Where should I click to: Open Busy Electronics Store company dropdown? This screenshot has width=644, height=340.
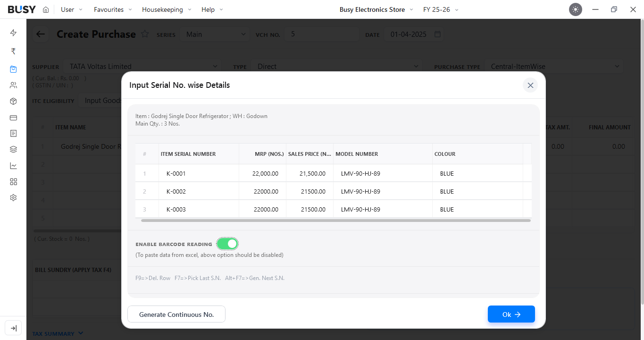[x=376, y=9]
